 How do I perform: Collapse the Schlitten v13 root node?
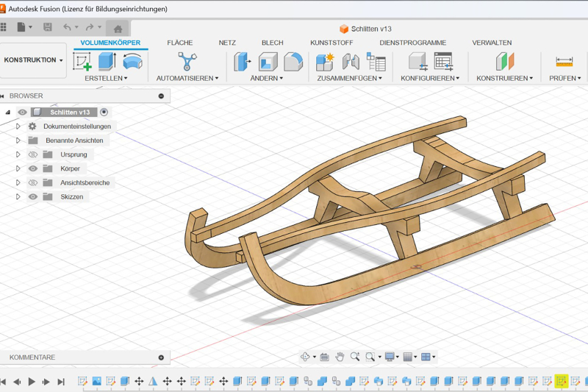tap(8, 113)
